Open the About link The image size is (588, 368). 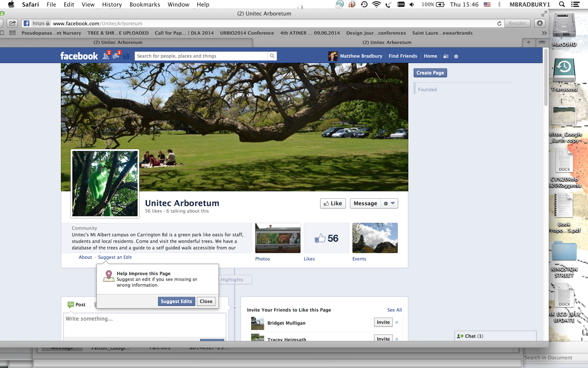coord(85,257)
